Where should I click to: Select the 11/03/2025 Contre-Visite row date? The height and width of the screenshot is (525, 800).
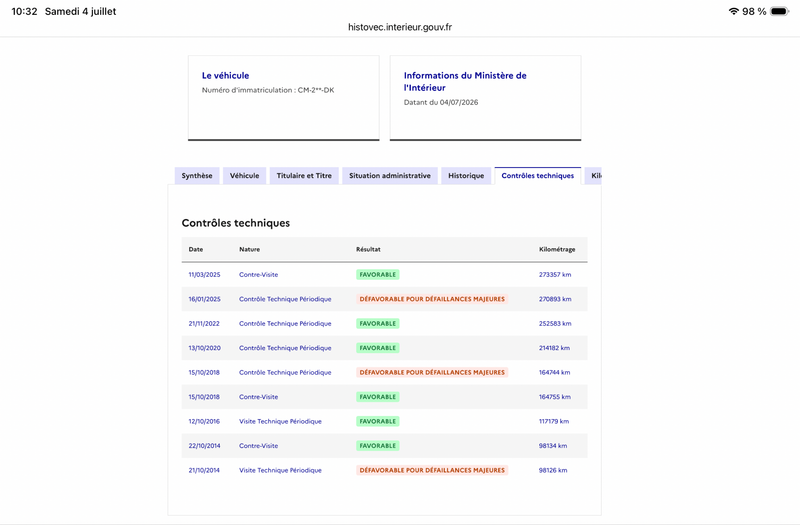(x=205, y=274)
